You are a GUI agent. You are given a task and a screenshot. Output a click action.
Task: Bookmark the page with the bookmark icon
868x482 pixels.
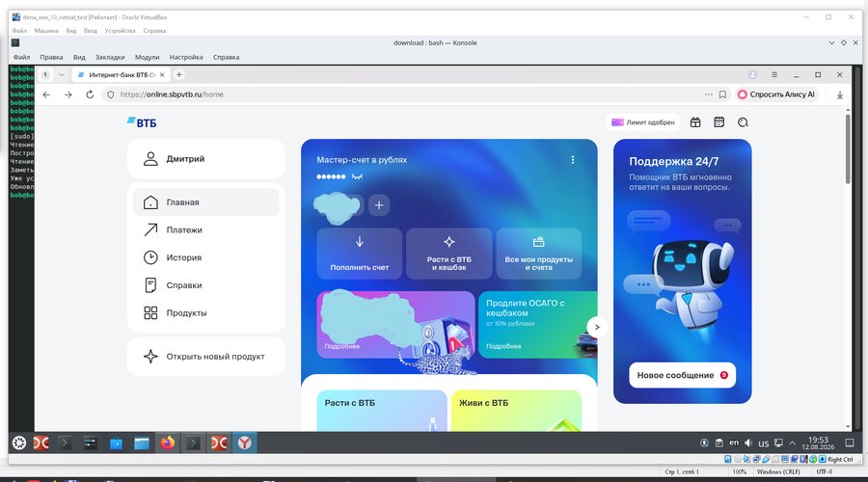click(722, 94)
